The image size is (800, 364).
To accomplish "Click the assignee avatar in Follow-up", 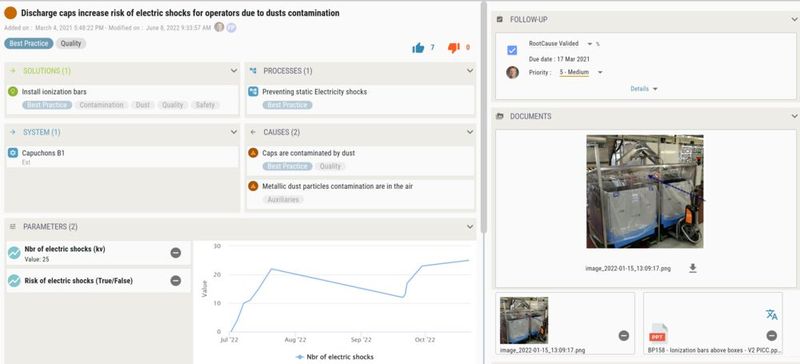I will coord(512,72).
